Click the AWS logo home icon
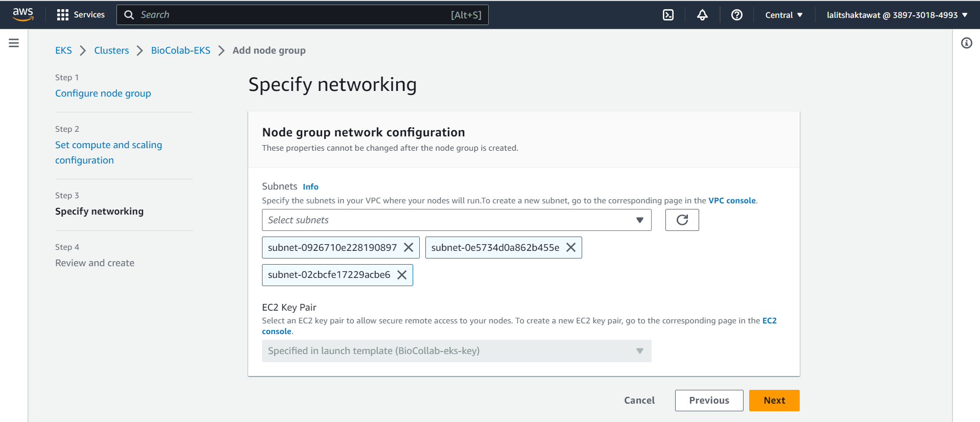 23,15
